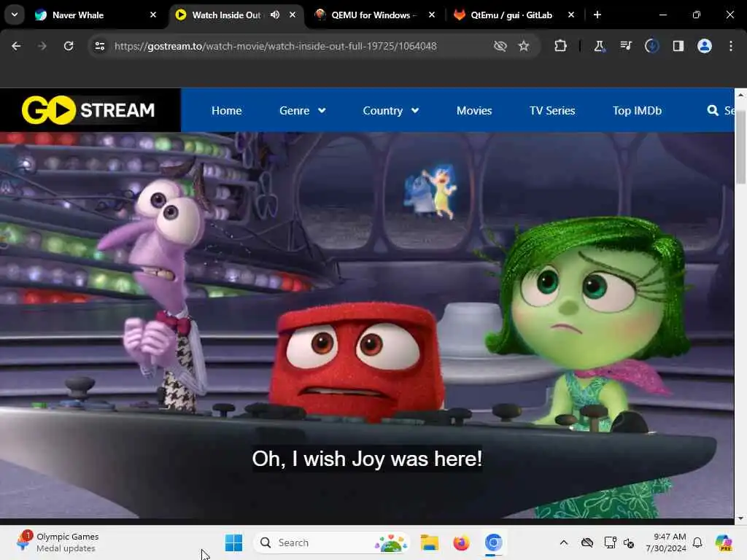The image size is (747, 560).
Task: Switch to the Watch Inside Out tab
Action: (226, 15)
